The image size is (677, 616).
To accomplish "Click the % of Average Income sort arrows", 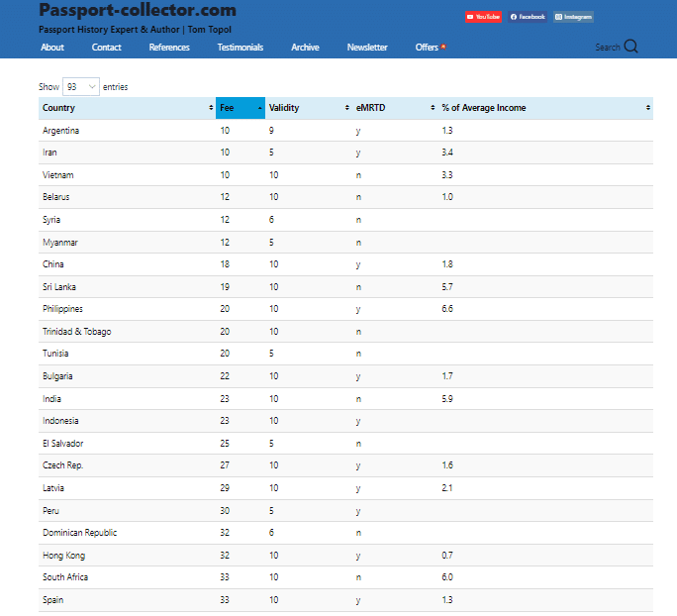I will [648, 108].
